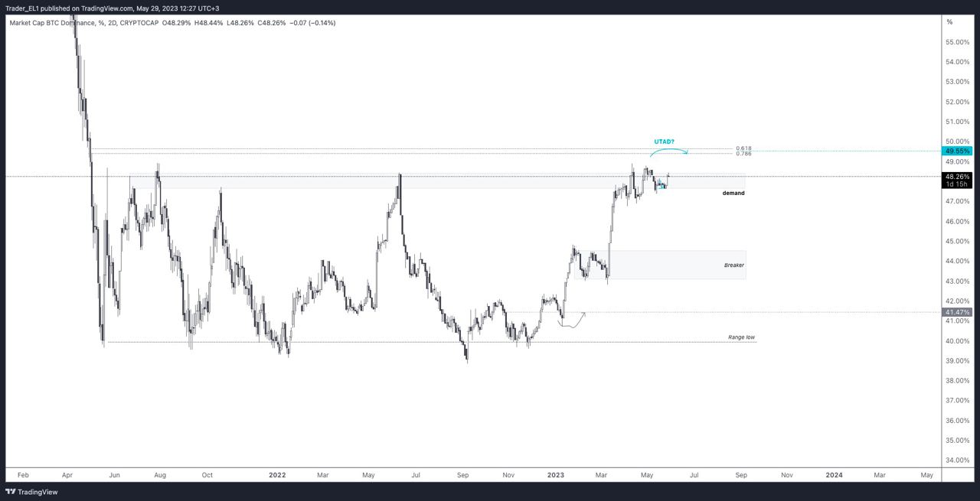Viewport: 980px width, 501px height.
Task: Click the % symbol atop the price axis
Action: [949, 22]
